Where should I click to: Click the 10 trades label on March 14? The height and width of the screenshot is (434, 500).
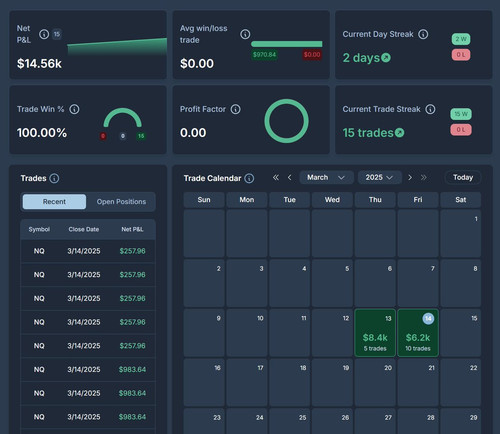(x=418, y=349)
